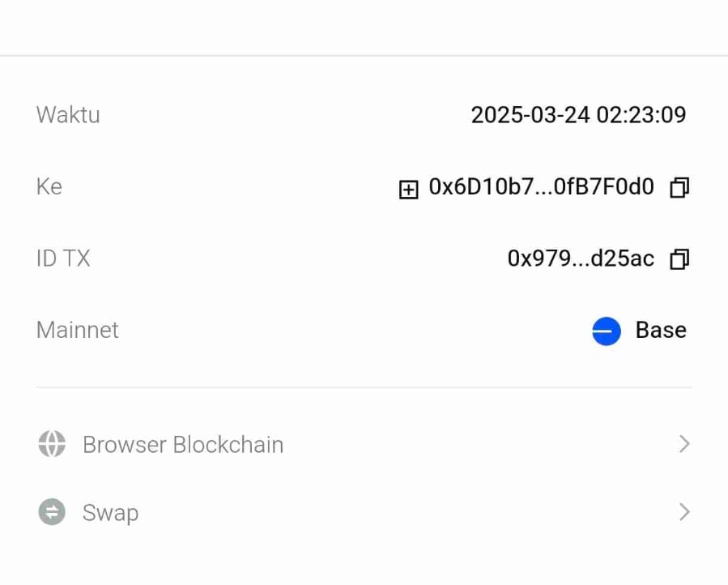
Task: Click the timestamp 2025-03-24 02:23:09
Action: click(578, 115)
